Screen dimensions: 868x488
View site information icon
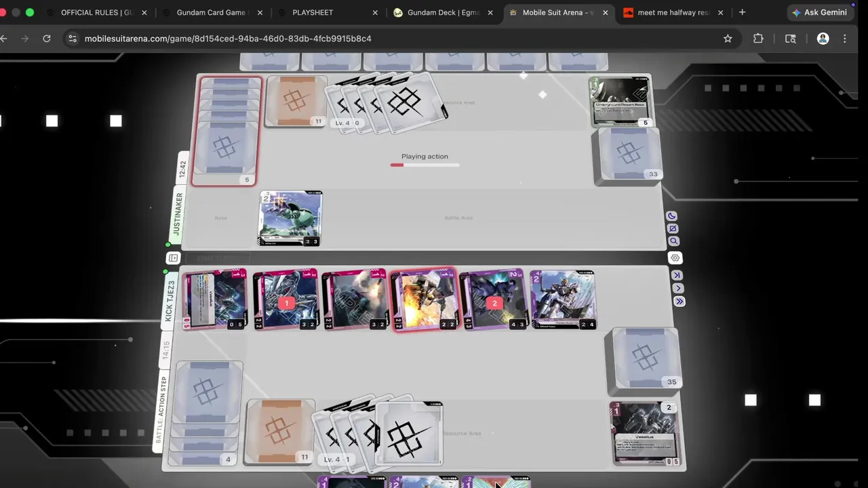tap(73, 39)
